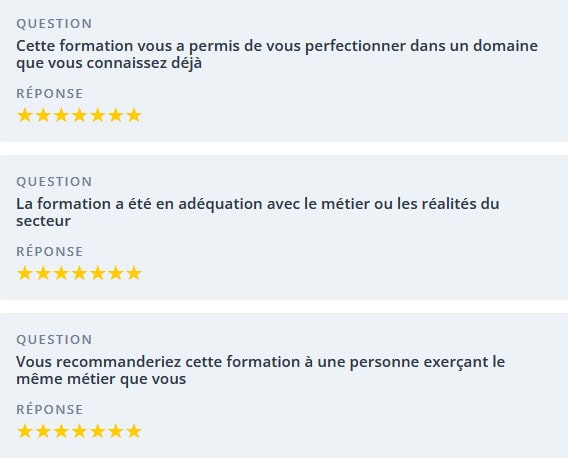568x461 pixels.
Task: Click seventh star under the 'recommanderiez' question
Action: coord(134,431)
